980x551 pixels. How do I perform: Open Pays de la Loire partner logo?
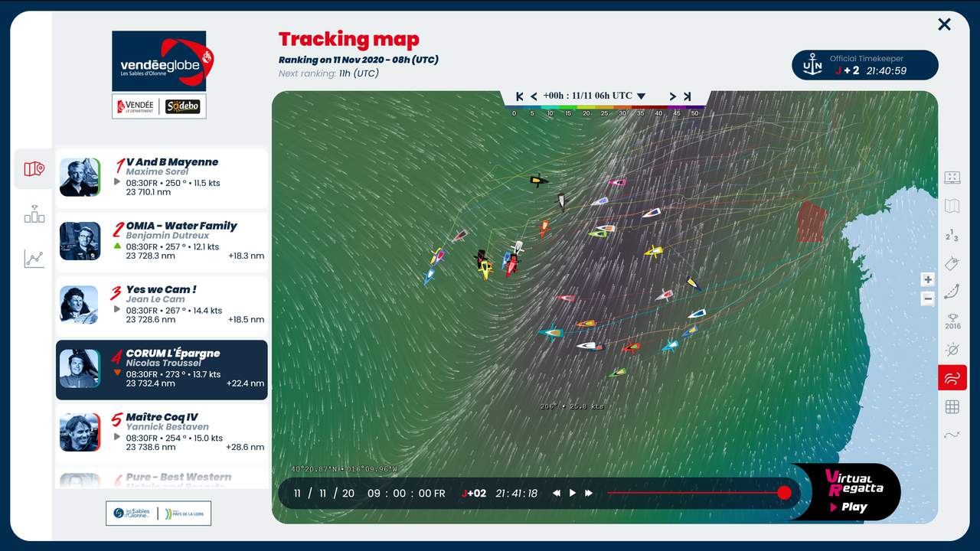[185, 514]
